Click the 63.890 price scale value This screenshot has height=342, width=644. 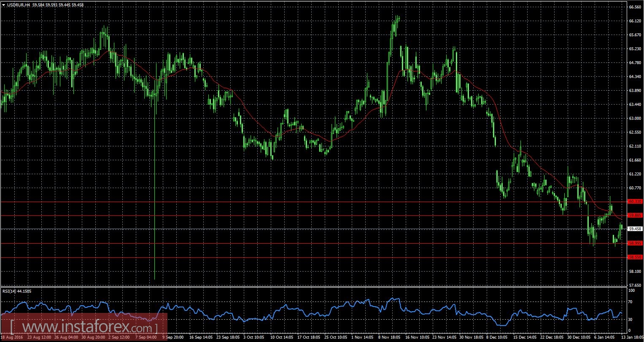(x=635, y=91)
